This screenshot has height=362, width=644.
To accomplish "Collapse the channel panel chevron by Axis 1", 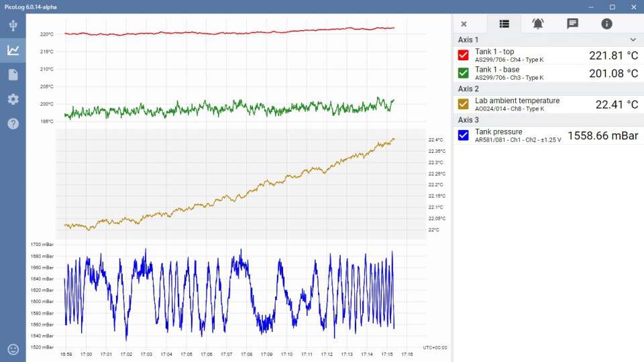I will (633, 40).
